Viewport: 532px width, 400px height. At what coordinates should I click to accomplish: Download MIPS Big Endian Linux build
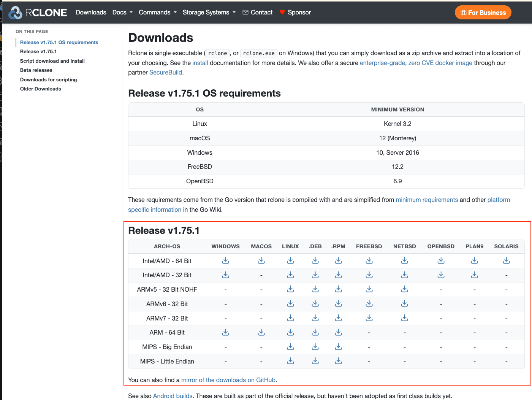pyautogui.click(x=291, y=347)
